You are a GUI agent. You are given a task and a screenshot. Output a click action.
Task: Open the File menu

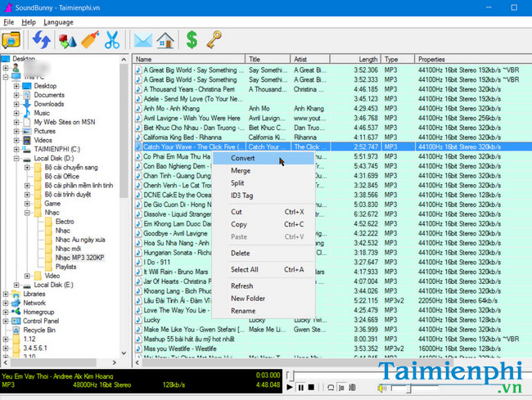coord(8,22)
